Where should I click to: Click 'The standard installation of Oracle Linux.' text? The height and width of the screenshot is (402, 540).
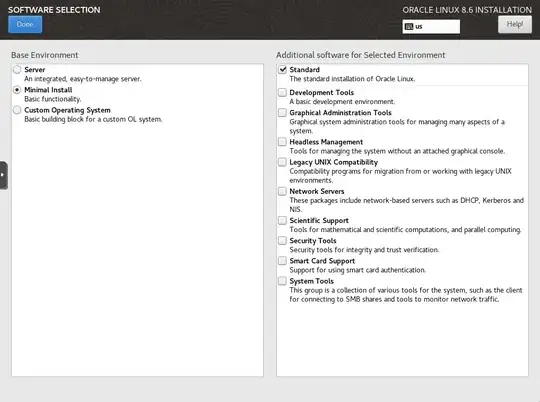point(352,79)
